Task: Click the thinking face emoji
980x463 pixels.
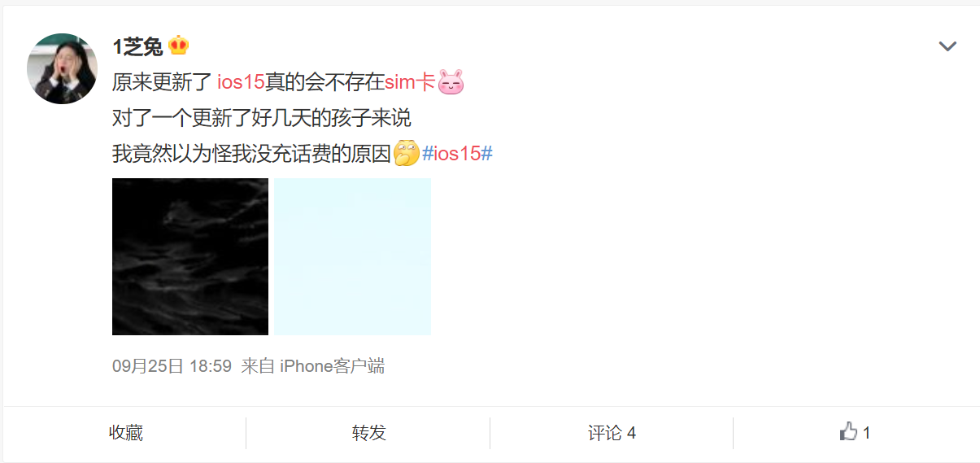Action: pyautogui.click(x=407, y=153)
